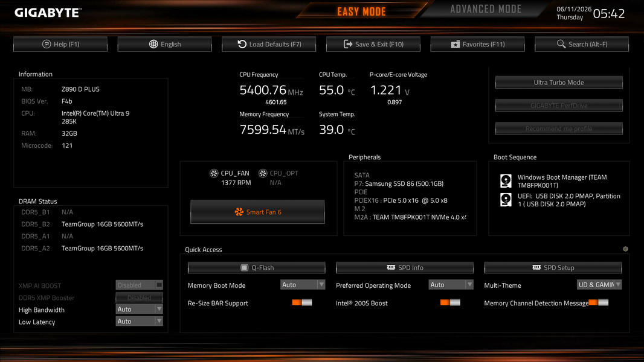Toggle Memory Channel Detection Message switch

tap(599, 302)
